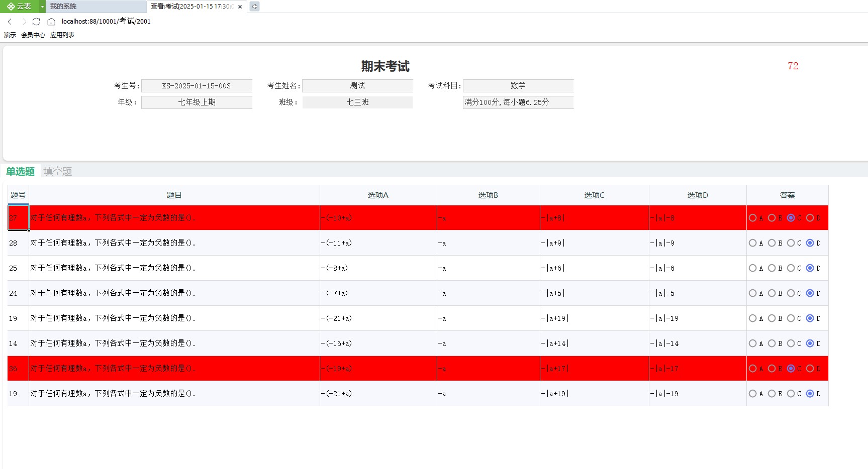Click question number cell 28

pyautogui.click(x=18, y=243)
